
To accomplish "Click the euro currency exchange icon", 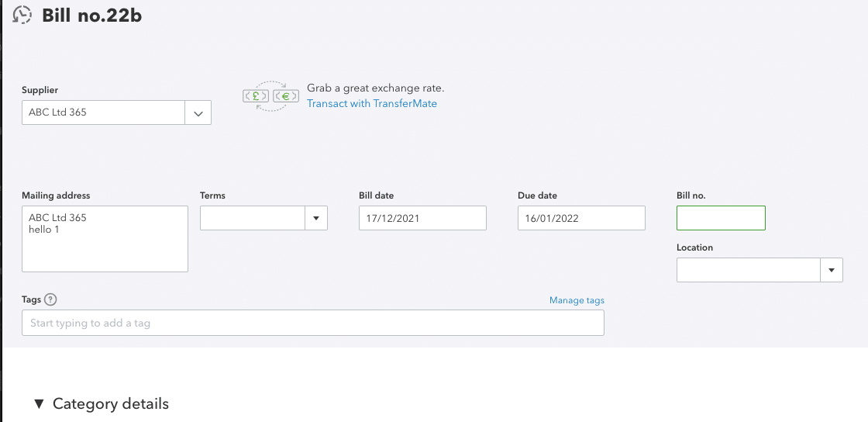I will [286, 96].
